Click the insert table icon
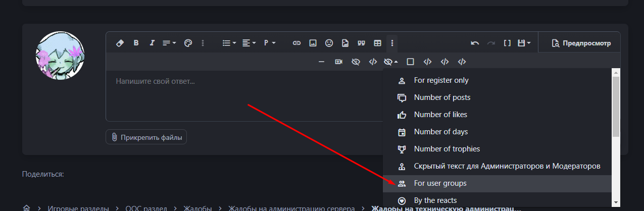The height and width of the screenshot is (211, 644). coord(377,43)
